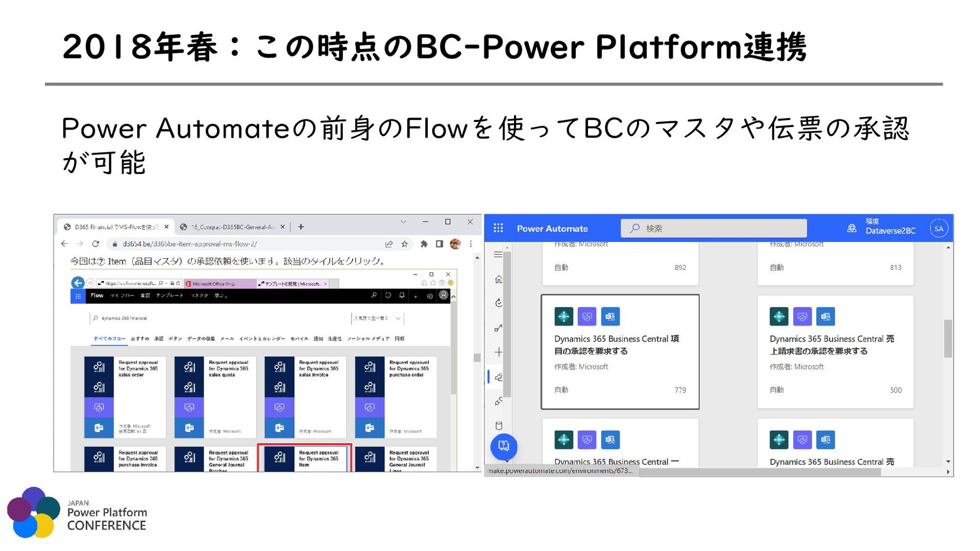Click Flow app launcher waffle in embedded screenshot
This screenshot has width=980, height=551.
tap(78, 296)
